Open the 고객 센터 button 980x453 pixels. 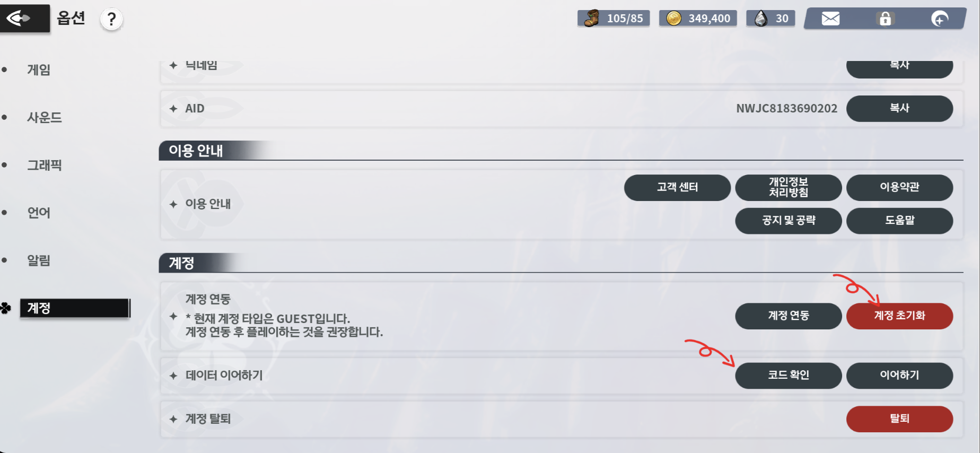(677, 187)
